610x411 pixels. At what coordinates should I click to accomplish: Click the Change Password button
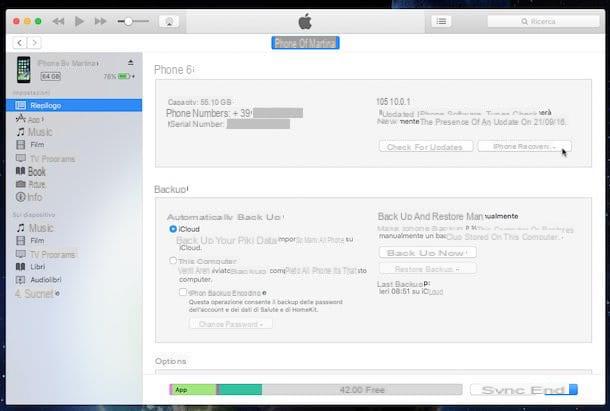[x=231, y=324]
